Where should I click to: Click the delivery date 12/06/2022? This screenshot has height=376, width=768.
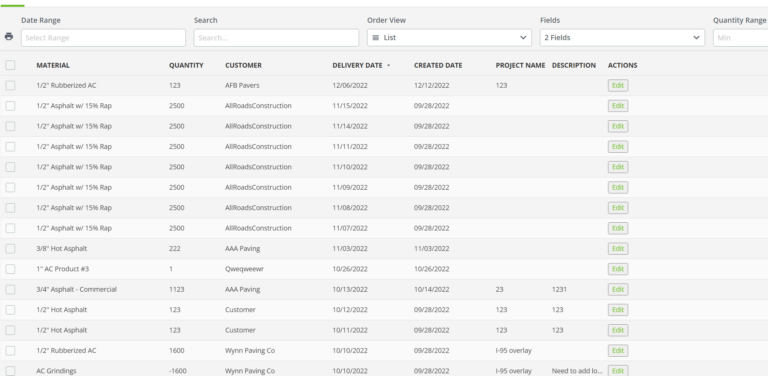click(x=350, y=85)
